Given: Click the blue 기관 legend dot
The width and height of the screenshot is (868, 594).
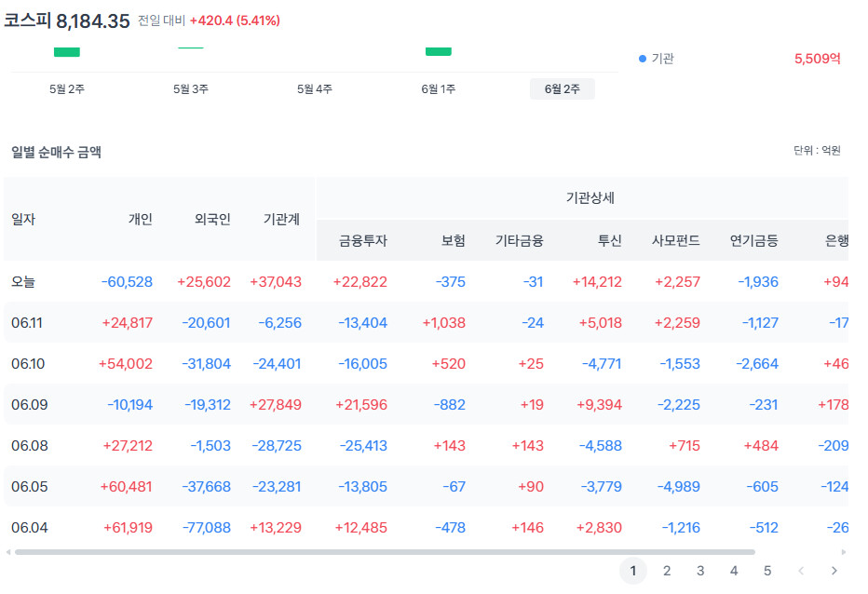Looking at the screenshot, I should 642,59.
